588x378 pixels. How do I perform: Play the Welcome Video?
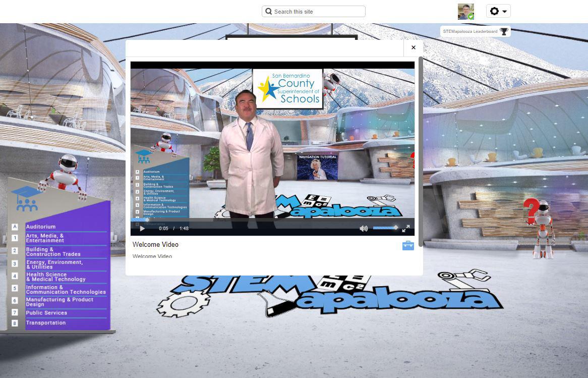click(142, 228)
